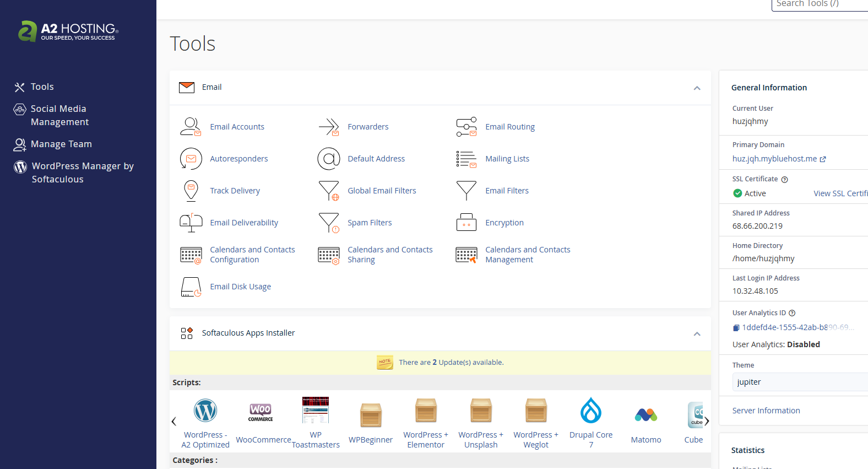The image size is (868, 469).
Task: Click the Search Tools input field
Action: pyautogui.click(x=820, y=4)
